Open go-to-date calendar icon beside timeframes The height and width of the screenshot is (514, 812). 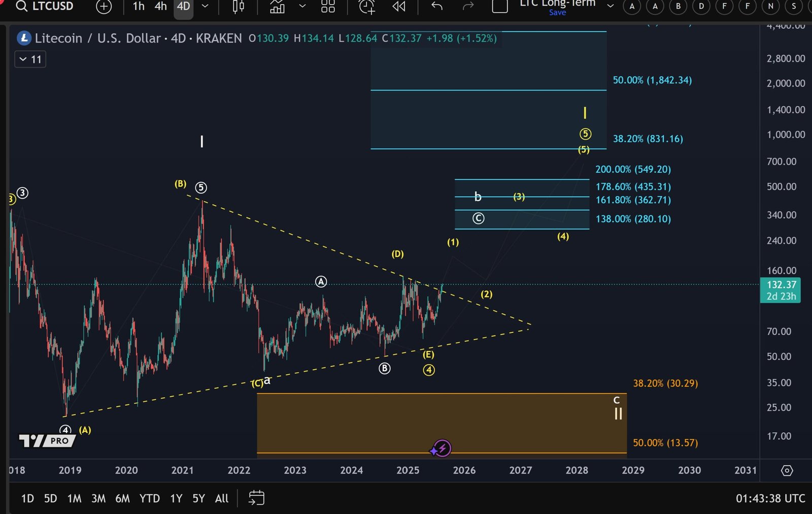(x=257, y=498)
